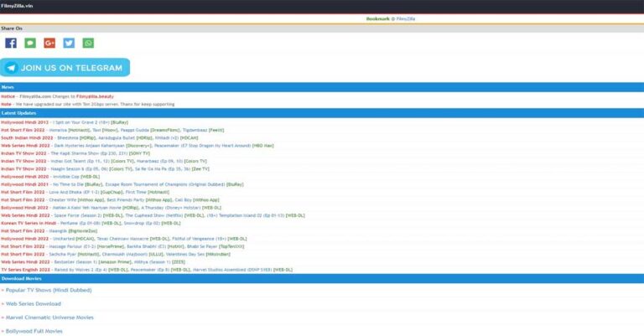Open Space Force Season 2 link

(78, 215)
